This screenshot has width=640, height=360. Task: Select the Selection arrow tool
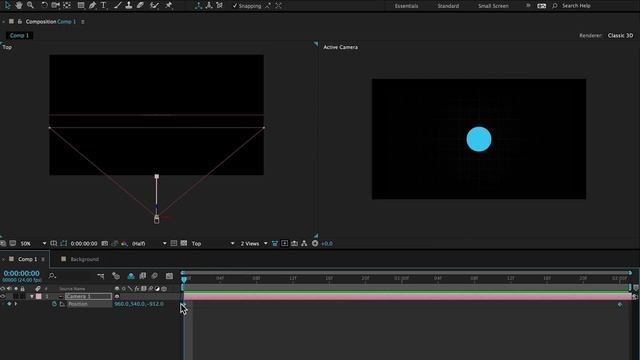(7, 5)
